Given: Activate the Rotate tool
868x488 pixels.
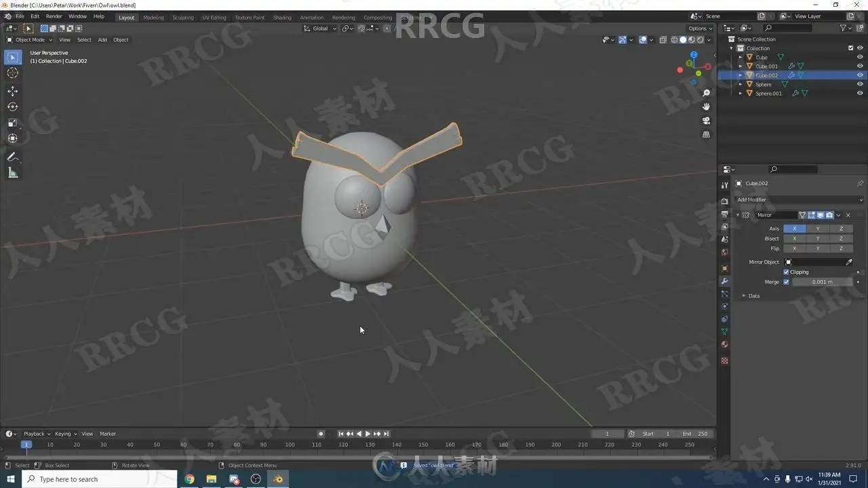Looking at the screenshot, I should [x=12, y=106].
